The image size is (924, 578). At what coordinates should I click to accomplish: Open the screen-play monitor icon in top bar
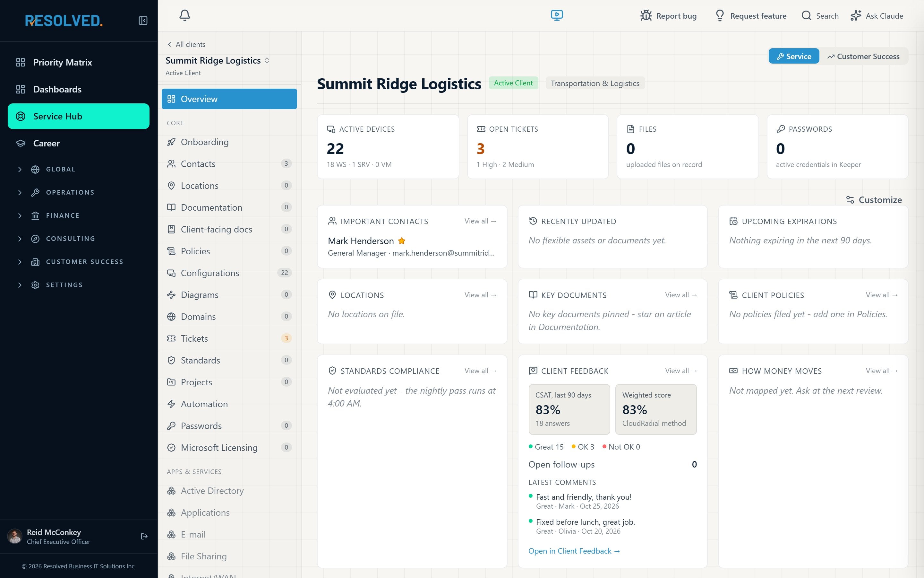557,15
